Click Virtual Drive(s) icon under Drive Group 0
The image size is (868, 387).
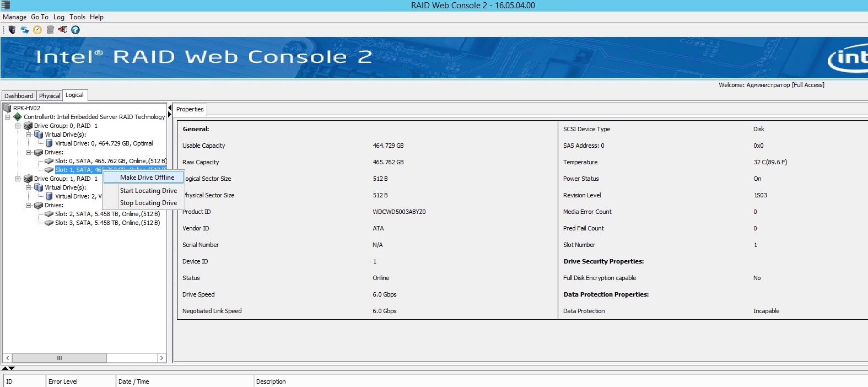39,135
